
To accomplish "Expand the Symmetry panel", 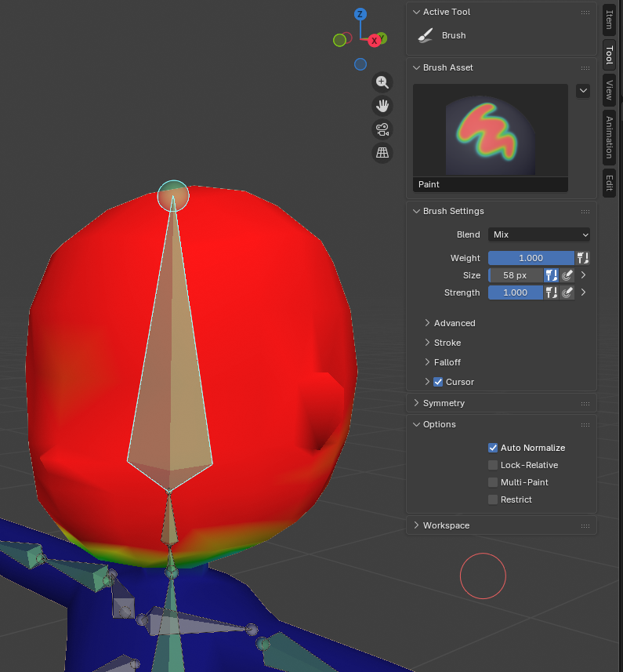I will pos(444,403).
